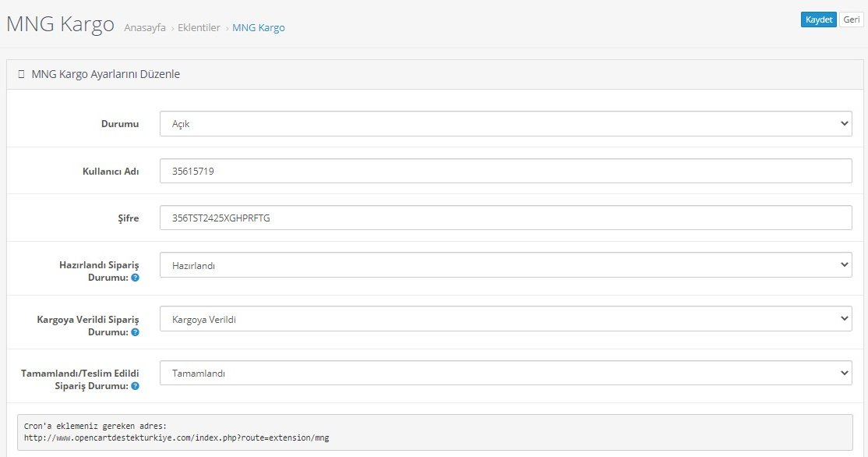Open the Durumu dropdown showing Açık
This screenshot has width=868, height=457.
pos(506,123)
